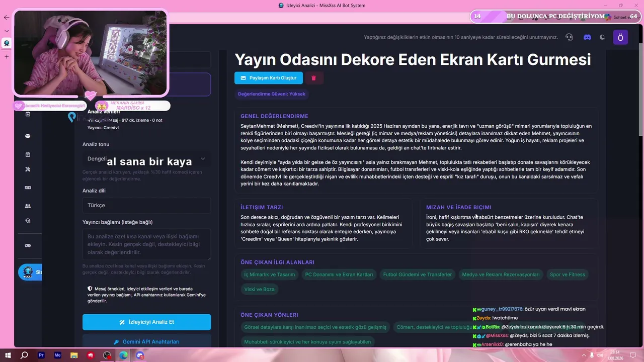Click the page scrollbar on the right edge
This screenshot has width=644, height=362.
pyautogui.click(x=640, y=90)
